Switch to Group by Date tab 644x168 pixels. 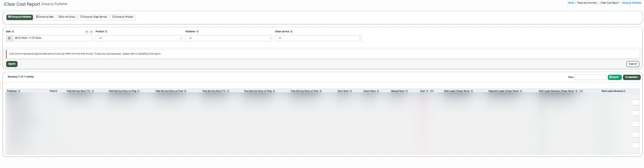click(x=45, y=17)
